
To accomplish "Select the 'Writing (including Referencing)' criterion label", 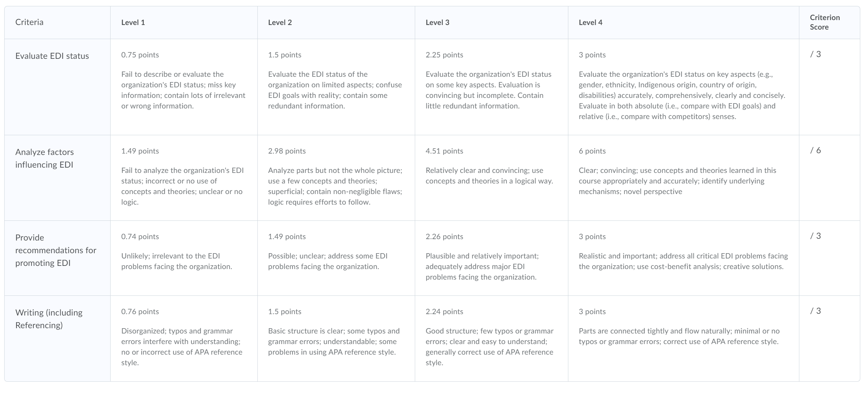I will pyautogui.click(x=49, y=319).
